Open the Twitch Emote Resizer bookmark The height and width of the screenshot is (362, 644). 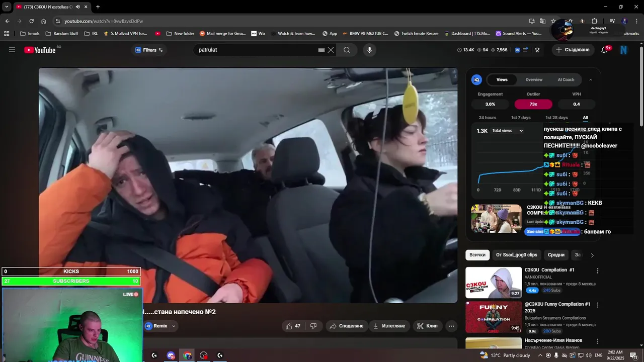click(416, 34)
